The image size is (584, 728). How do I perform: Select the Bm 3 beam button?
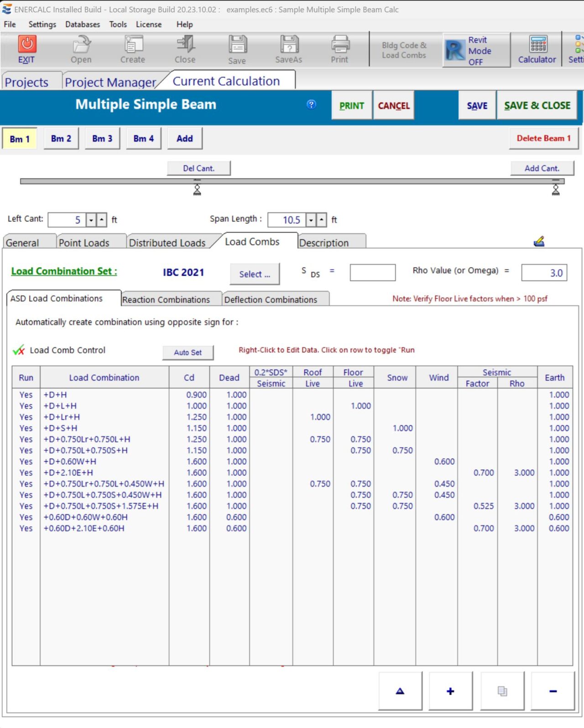102,138
